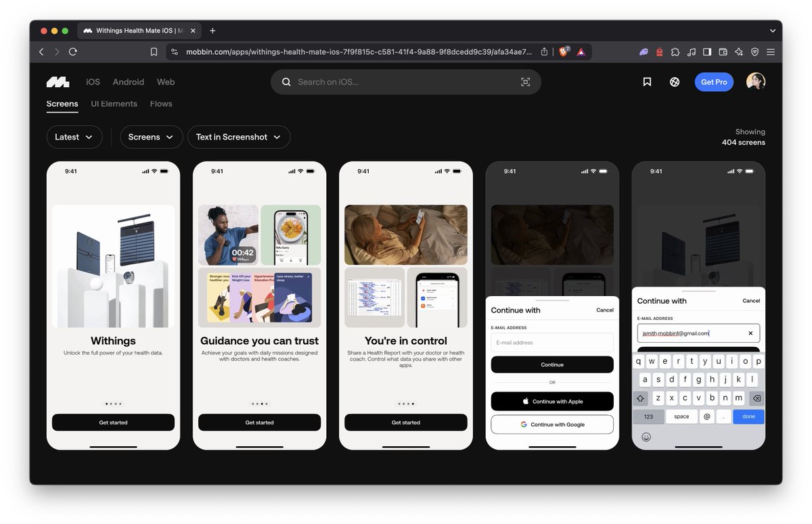Click the Mobbin logo
Viewport: 812px width, 524px height.
point(58,82)
